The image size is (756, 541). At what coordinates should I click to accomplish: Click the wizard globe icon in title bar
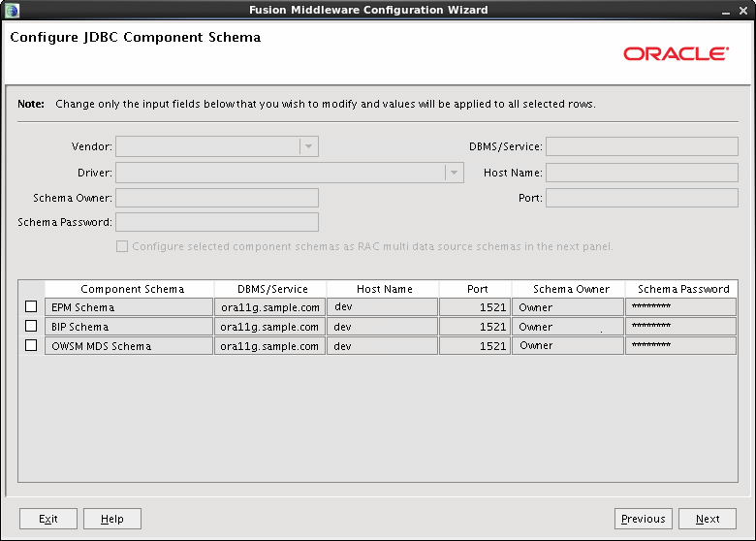tap(12, 10)
